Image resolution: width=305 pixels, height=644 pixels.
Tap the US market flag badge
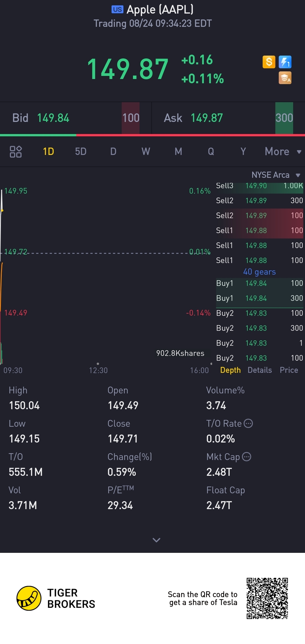117,10
